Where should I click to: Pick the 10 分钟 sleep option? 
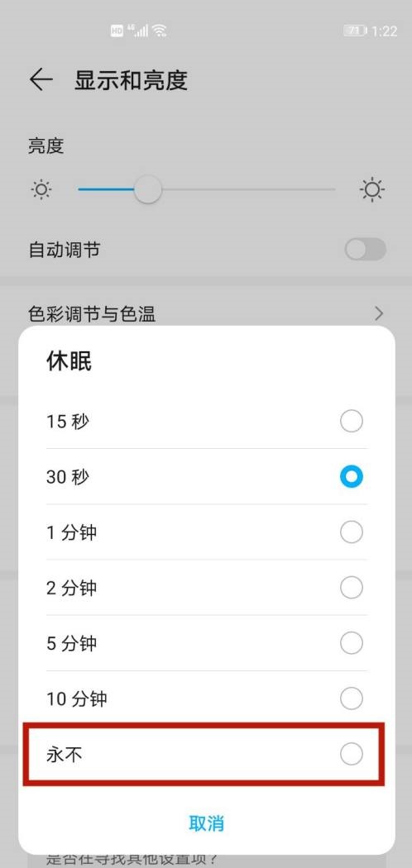coord(207,699)
